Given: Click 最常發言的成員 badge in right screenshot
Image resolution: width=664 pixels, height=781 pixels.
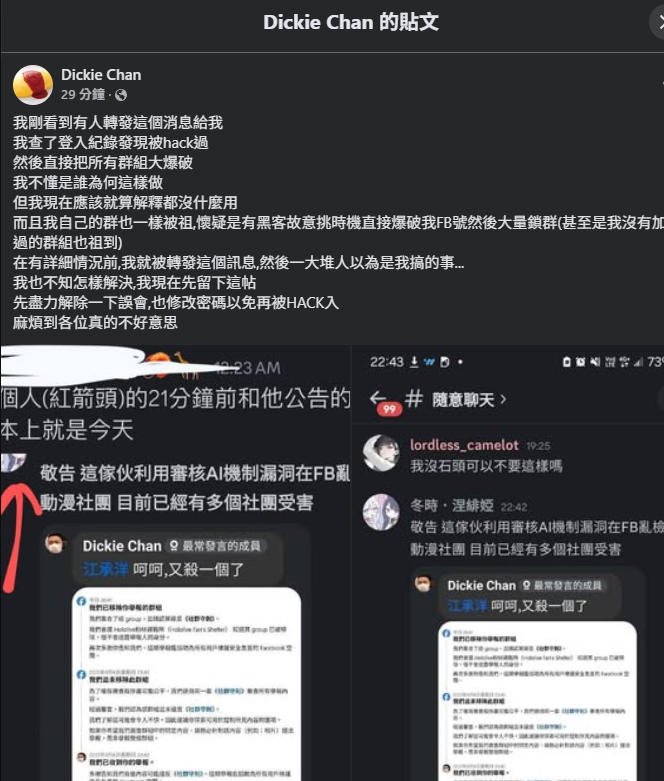Looking at the screenshot, I should click(x=561, y=585).
